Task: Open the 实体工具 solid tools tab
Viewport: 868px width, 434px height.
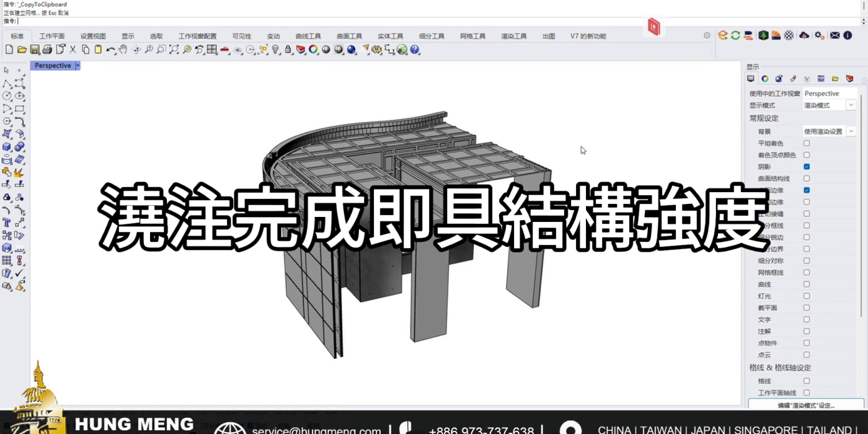Action: coord(390,36)
